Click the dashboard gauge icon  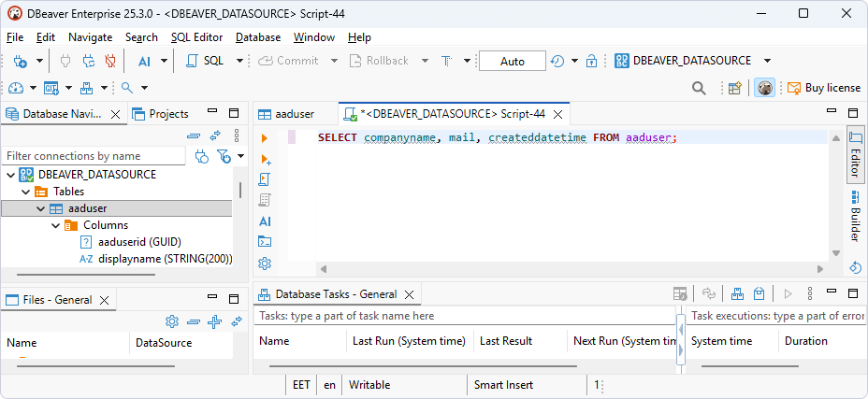[16, 88]
